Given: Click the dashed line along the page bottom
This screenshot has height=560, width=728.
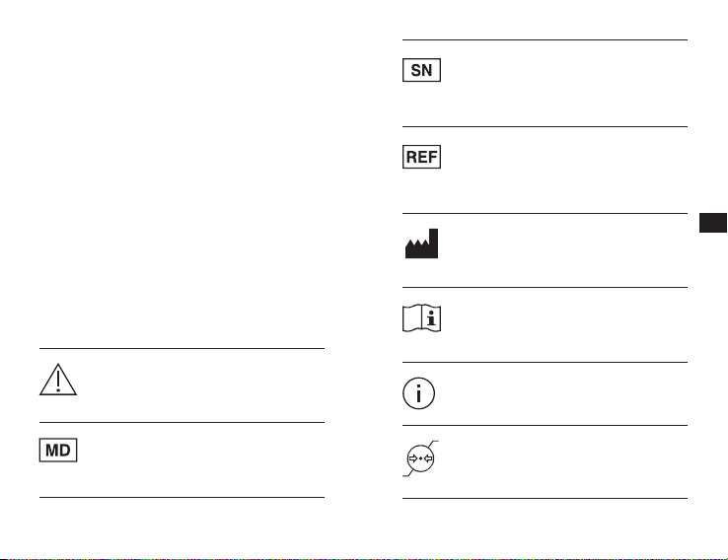Looking at the screenshot, I should click(x=364, y=559).
